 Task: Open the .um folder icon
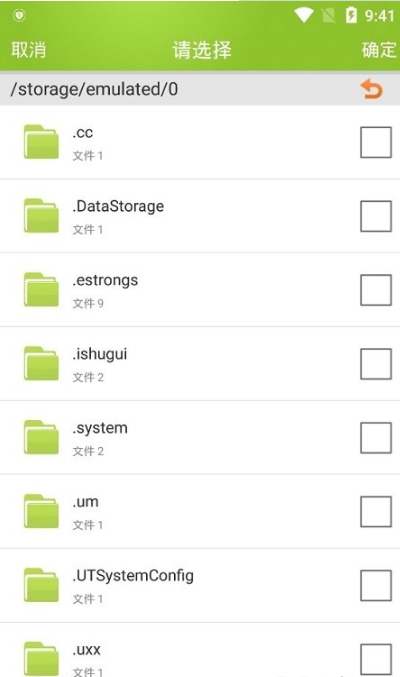point(41,511)
